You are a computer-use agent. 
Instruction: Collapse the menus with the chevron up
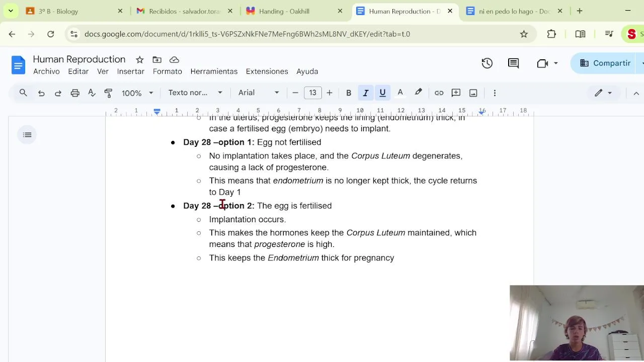coord(636,93)
